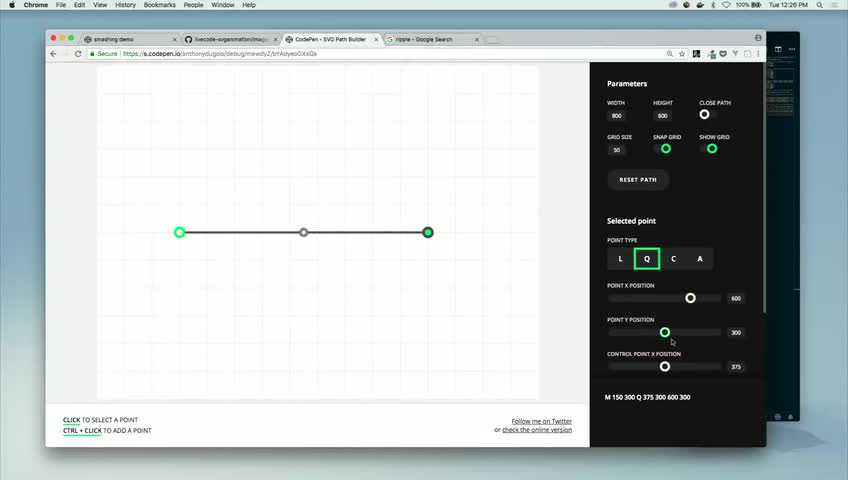Select the gray control point on the line
Screen dimensions: 848x480
click(x=304, y=232)
